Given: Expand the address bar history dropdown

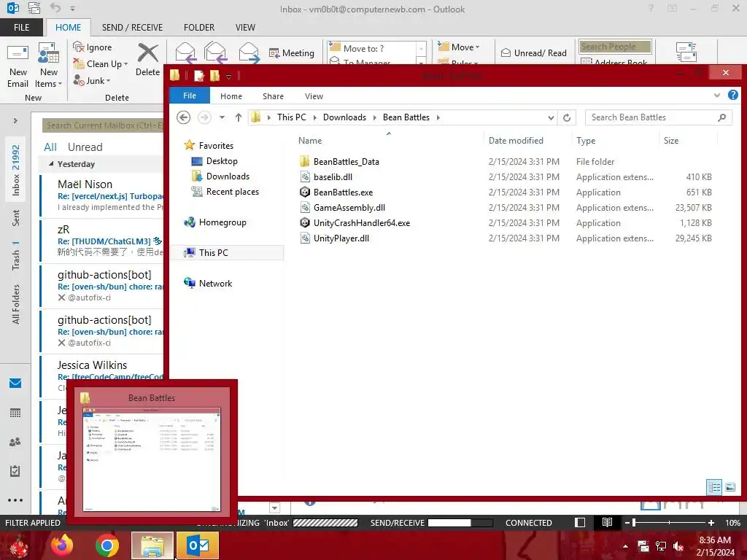Looking at the screenshot, I should [551, 117].
